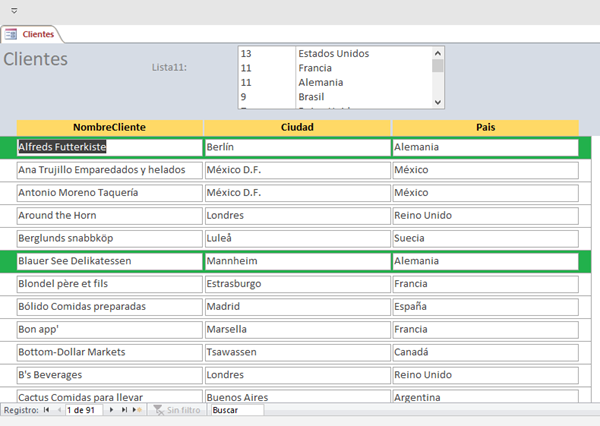Click Cactus Comidas para llevar field
The width and height of the screenshot is (600, 426).
109,396
